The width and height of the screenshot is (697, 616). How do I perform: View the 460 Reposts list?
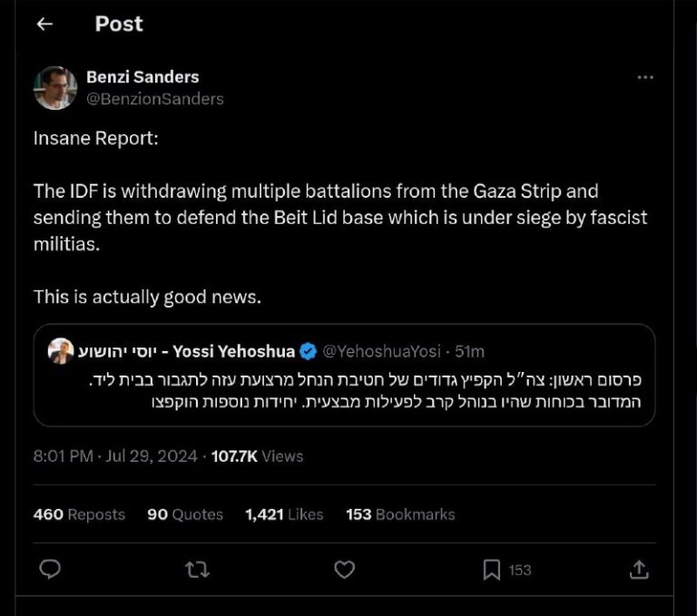79,514
